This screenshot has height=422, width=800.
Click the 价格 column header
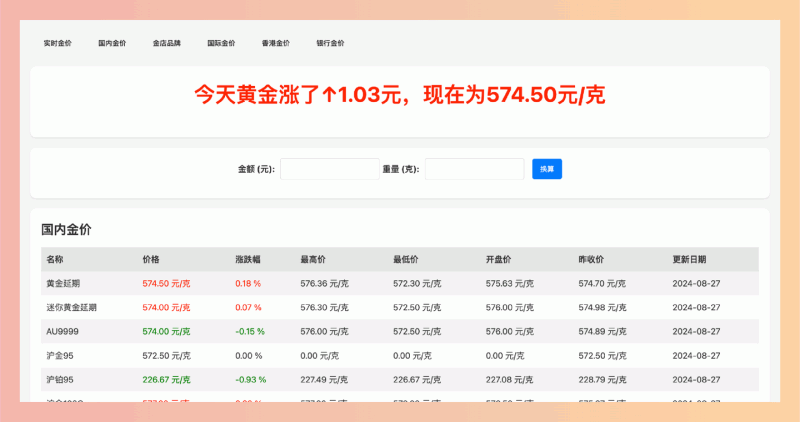pos(151,259)
